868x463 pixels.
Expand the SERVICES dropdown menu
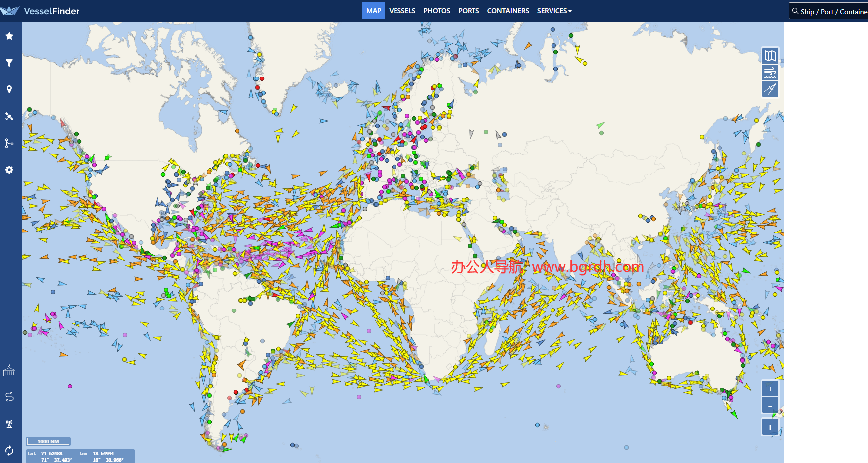(x=554, y=11)
